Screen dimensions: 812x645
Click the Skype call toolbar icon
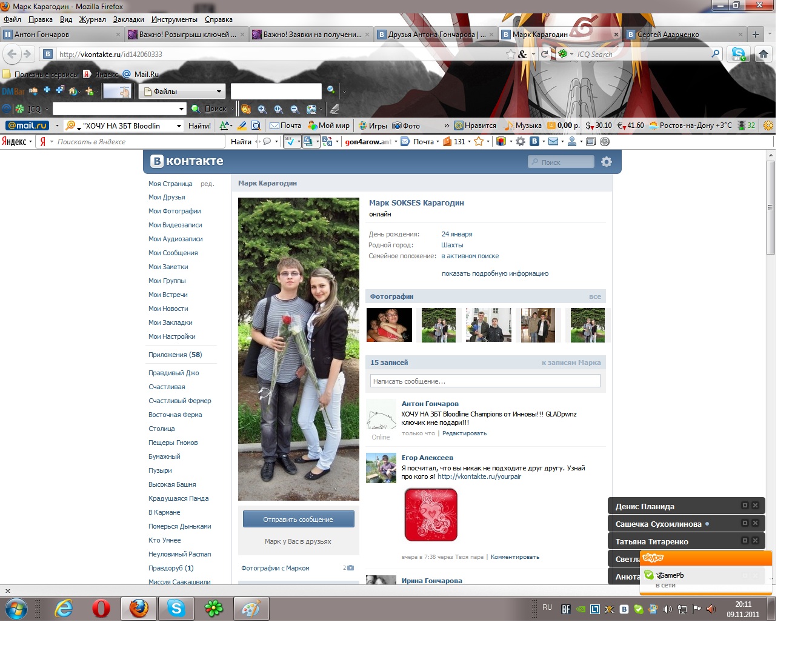click(x=738, y=54)
